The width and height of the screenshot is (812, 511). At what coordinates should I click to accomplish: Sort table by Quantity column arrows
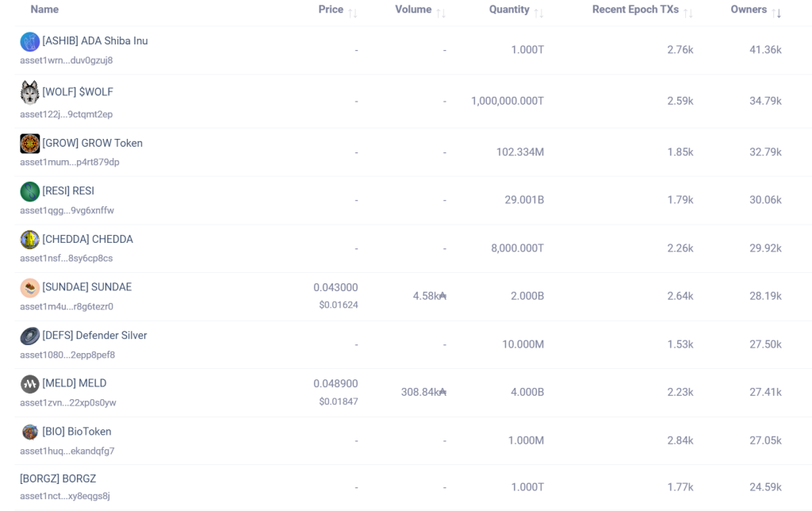pos(538,13)
